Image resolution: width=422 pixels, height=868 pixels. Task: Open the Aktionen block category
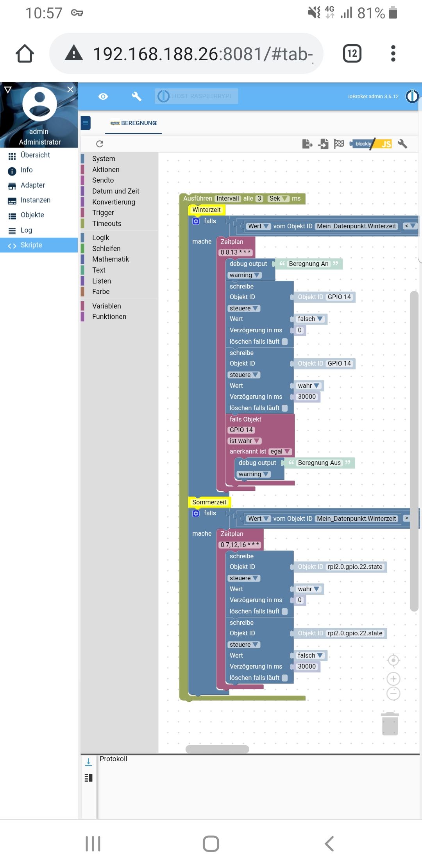click(x=106, y=170)
